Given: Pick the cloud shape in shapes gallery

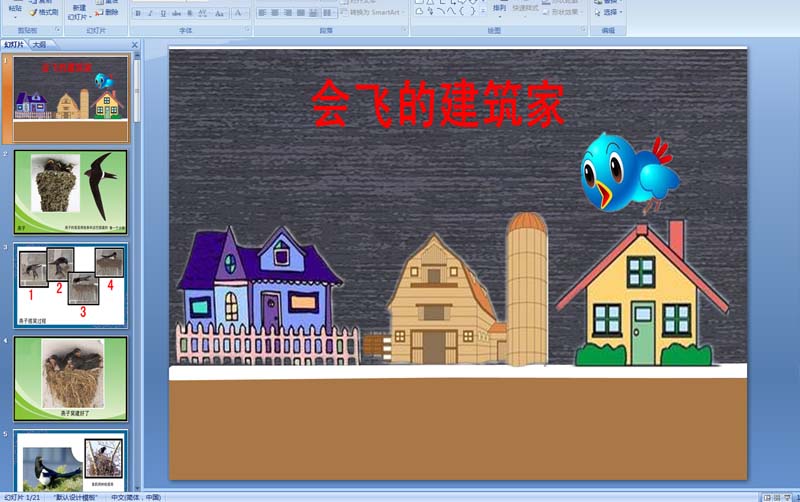Looking at the screenshot, I should 419,11.
